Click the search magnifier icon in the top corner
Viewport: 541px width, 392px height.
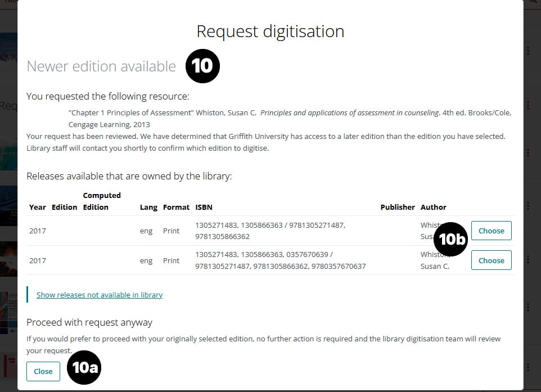(x=533, y=2)
